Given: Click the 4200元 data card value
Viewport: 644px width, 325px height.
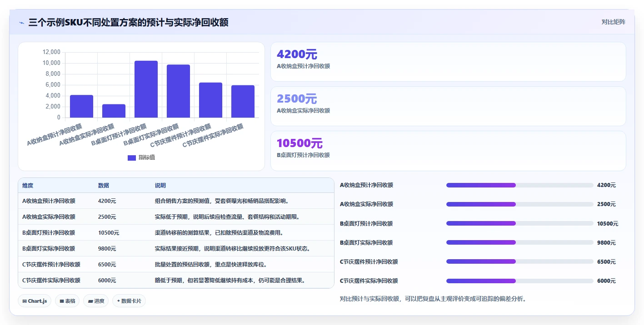Looking at the screenshot, I should click(x=297, y=54).
